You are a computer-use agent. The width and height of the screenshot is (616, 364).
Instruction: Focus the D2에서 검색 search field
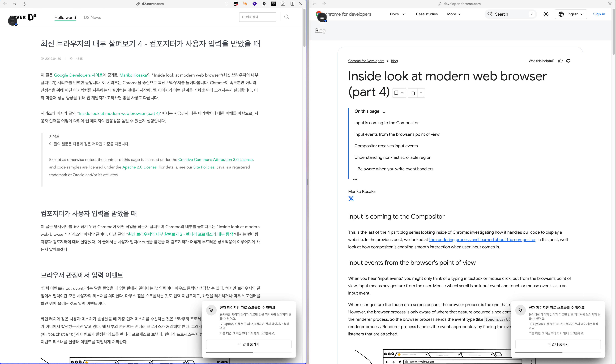257,17
